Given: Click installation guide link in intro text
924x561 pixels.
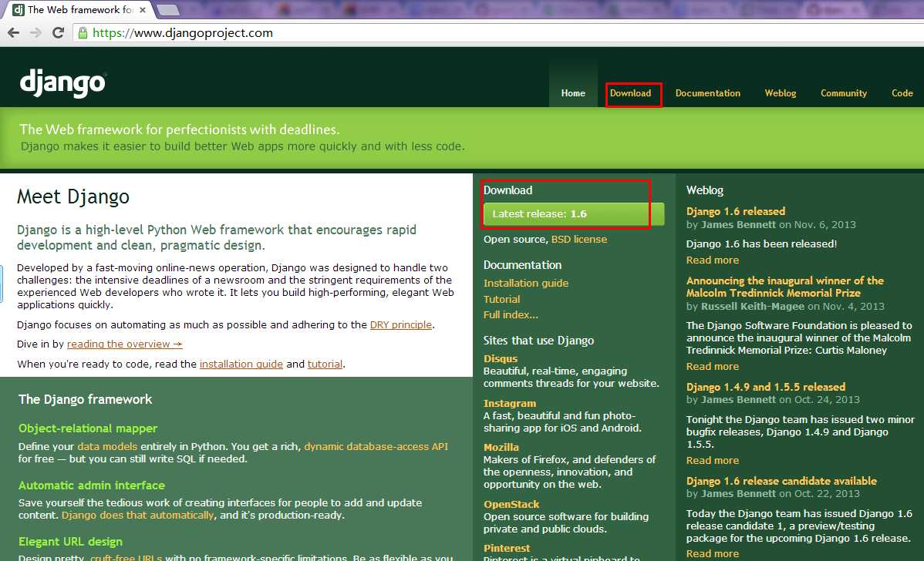Looking at the screenshot, I should click(x=241, y=364).
